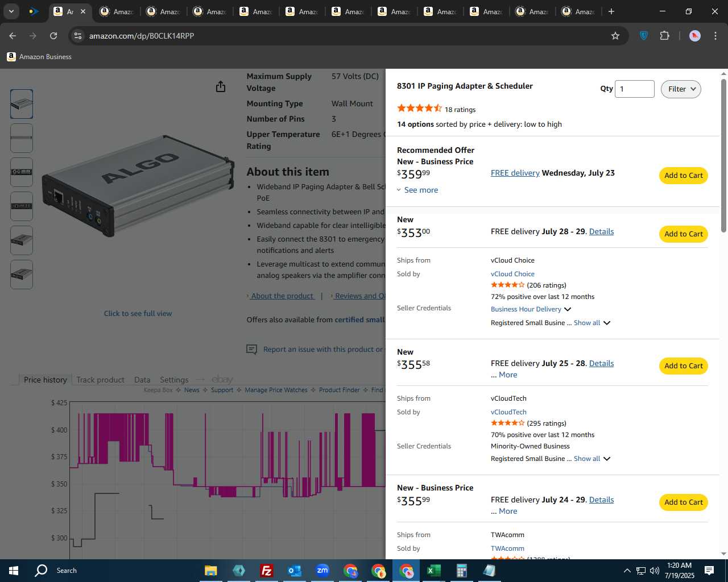728x582 pixels.
Task: Click the Windows Start button
Action: 14,571
